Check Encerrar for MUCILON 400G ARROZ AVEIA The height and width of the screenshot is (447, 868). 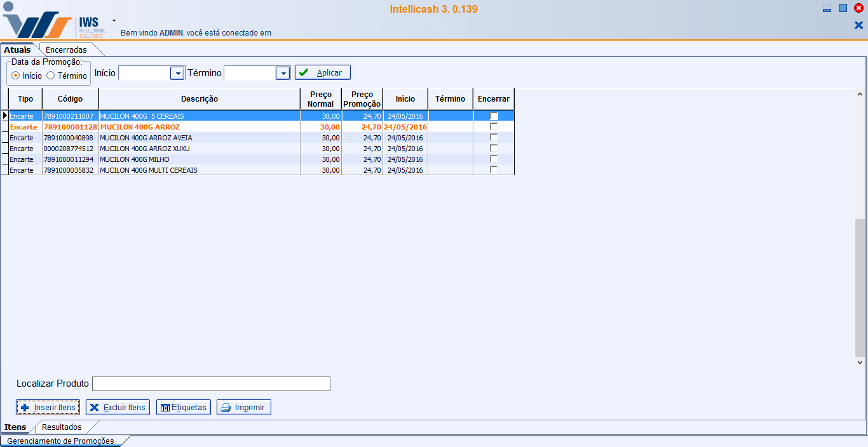494,138
